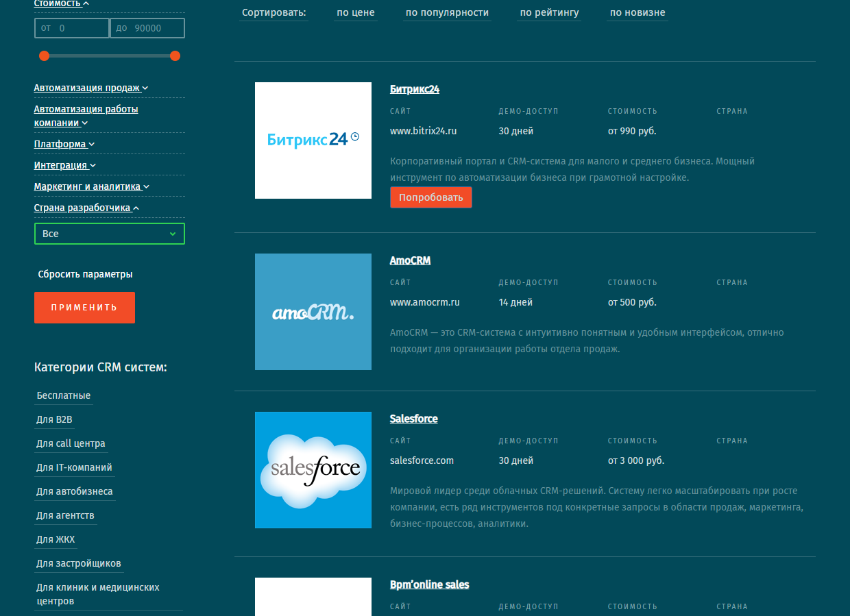Open the Битрикс24 title link

[x=415, y=89]
